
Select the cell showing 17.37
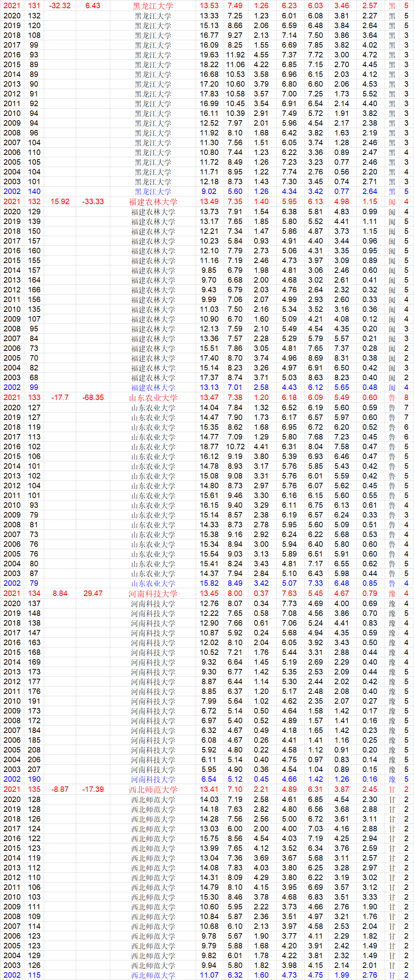(x=209, y=377)
